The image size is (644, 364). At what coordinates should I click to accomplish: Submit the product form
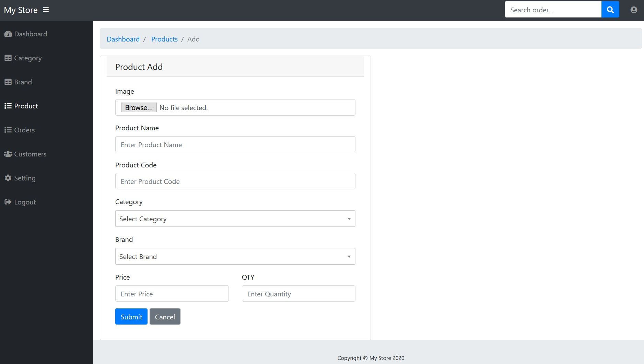pyautogui.click(x=131, y=316)
